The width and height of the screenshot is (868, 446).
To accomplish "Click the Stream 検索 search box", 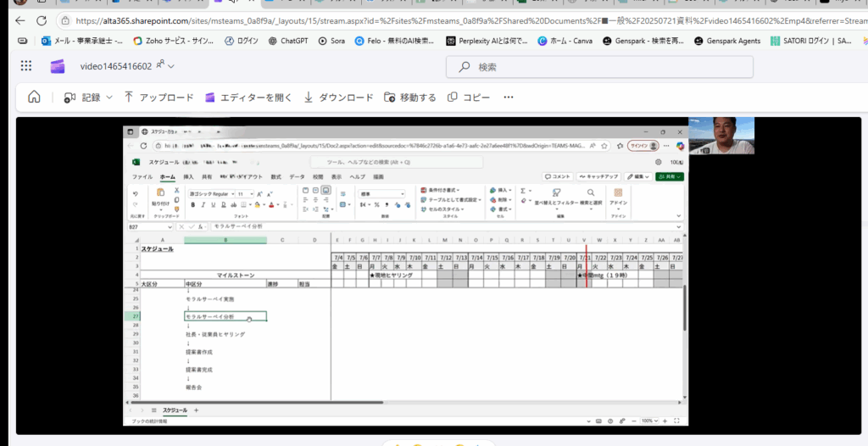I will tap(599, 67).
